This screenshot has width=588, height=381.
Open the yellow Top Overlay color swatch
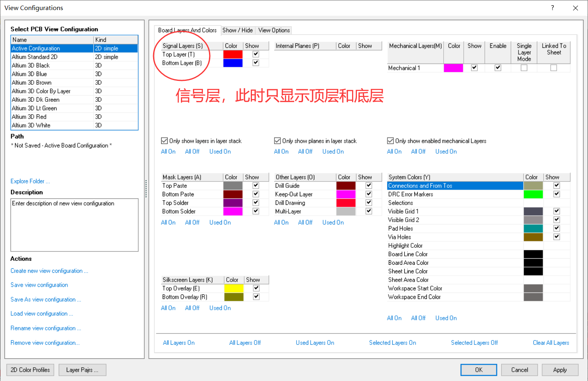click(234, 288)
